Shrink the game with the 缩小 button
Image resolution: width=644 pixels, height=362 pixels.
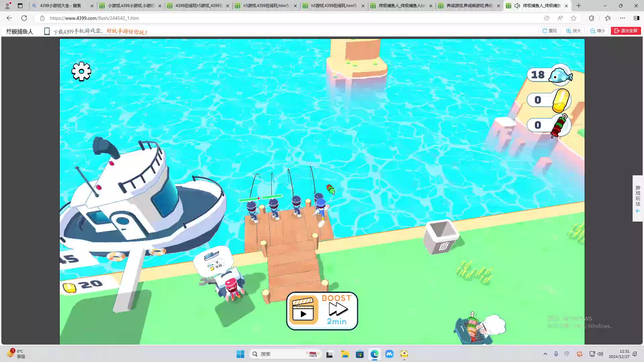click(598, 31)
